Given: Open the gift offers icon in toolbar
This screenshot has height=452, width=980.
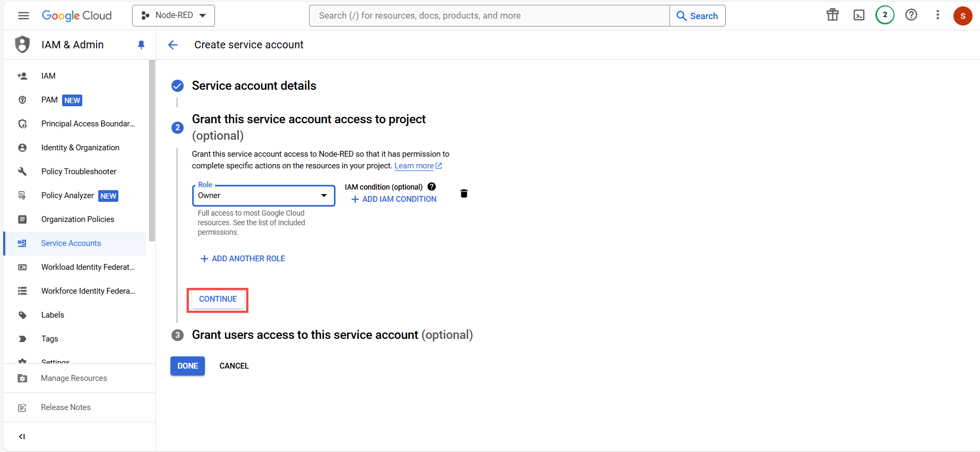Looking at the screenshot, I should coord(832,15).
